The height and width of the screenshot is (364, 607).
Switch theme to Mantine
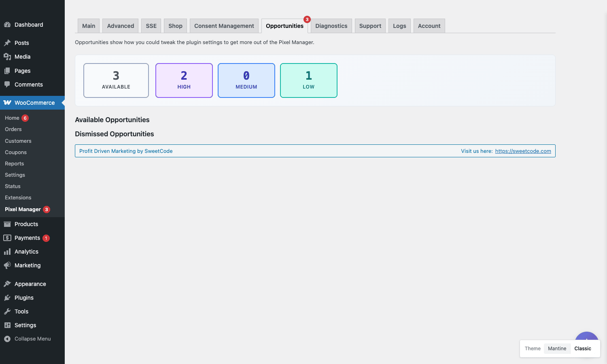pyautogui.click(x=557, y=349)
